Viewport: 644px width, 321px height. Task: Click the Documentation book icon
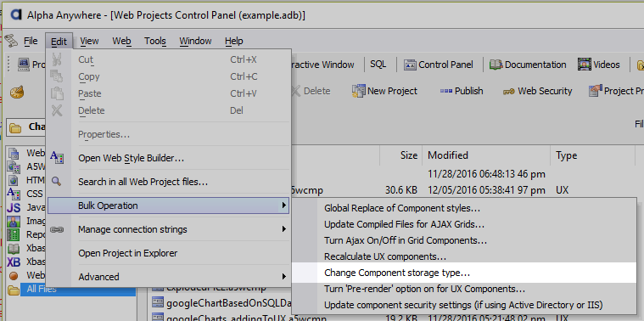point(496,65)
